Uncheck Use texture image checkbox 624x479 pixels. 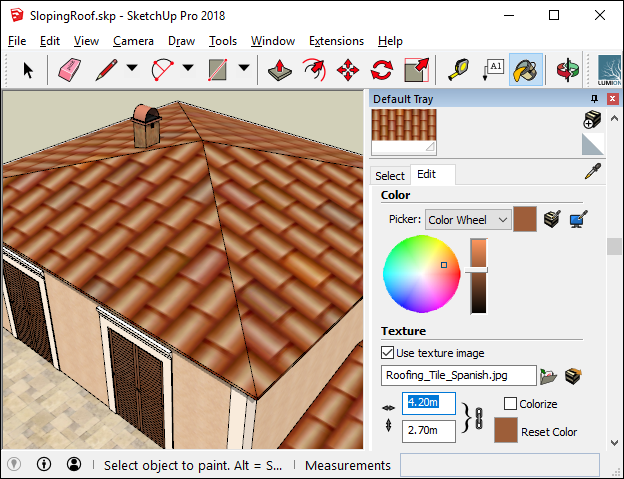(x=388, y=352)
